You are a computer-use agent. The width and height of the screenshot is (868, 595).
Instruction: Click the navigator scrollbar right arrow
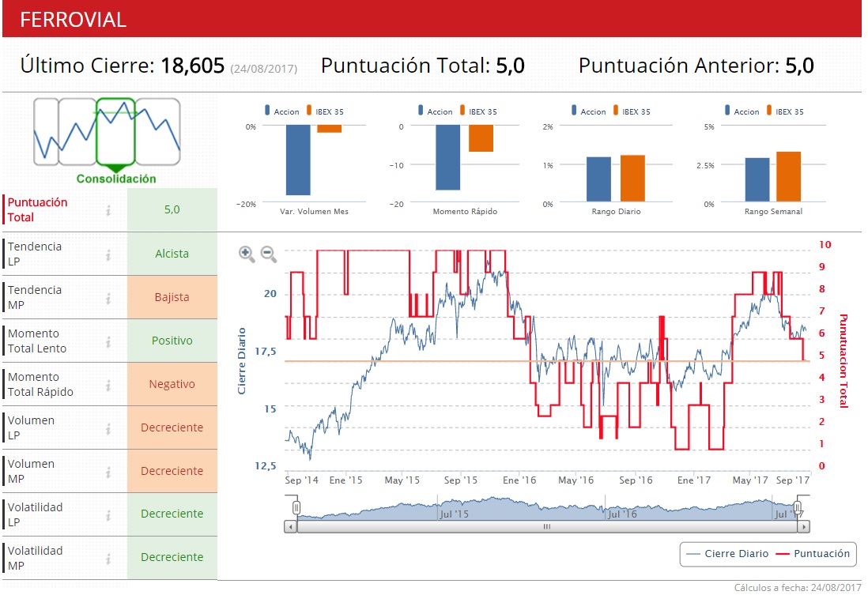click(x=804, y=526)
